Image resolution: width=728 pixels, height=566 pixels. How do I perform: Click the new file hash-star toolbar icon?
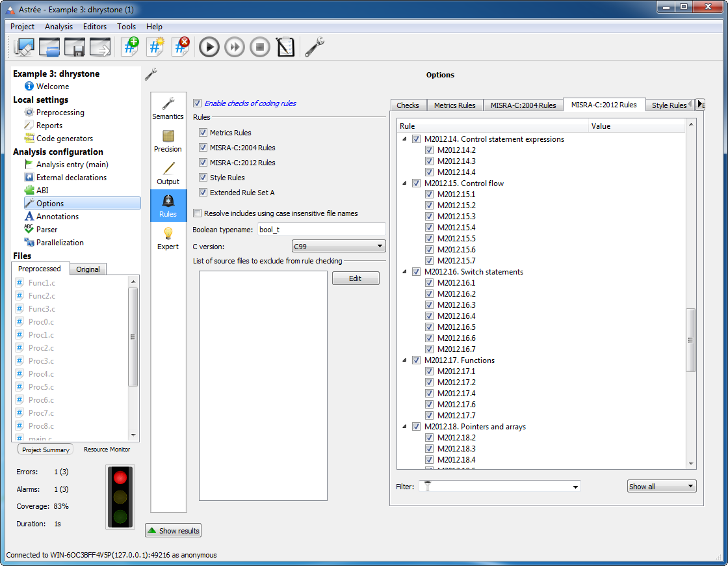(155, 47)
